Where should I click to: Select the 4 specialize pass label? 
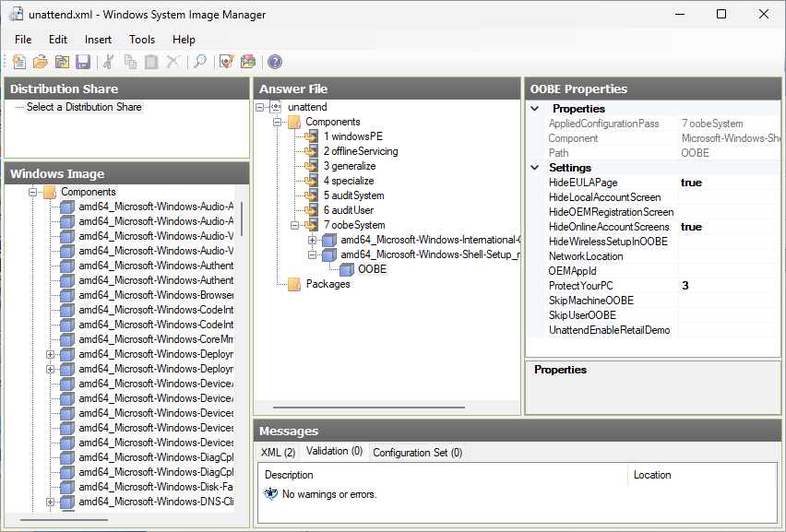349,181
